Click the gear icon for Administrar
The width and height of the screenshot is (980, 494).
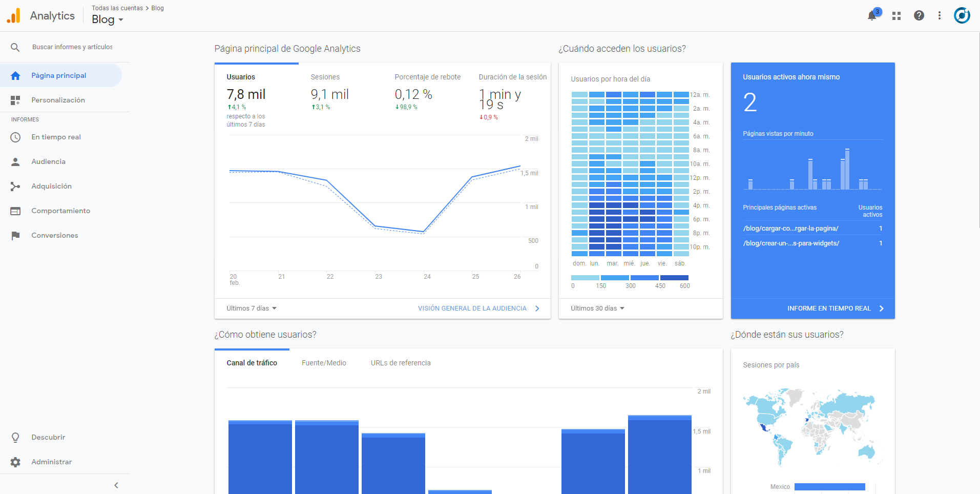pos(15,462)
